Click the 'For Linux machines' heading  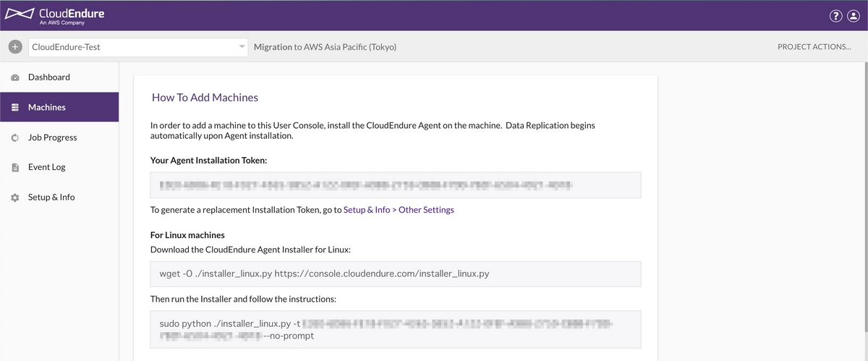point(187,235)
